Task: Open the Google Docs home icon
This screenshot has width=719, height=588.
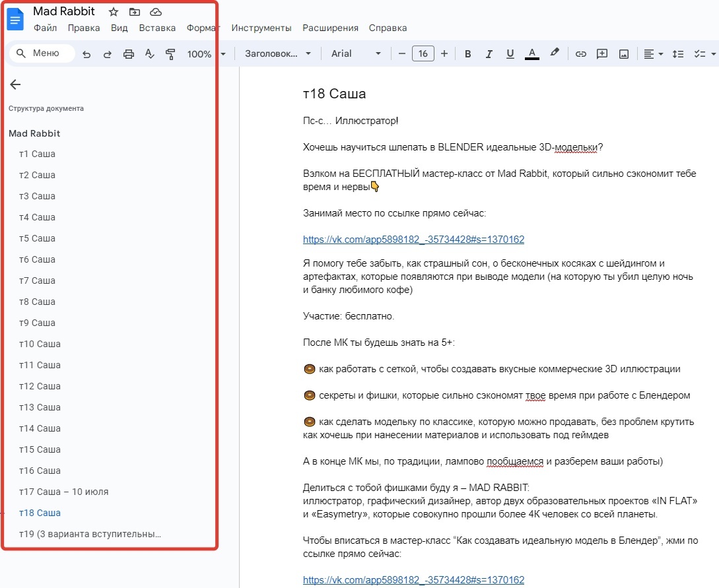Action: click(15, 20)
